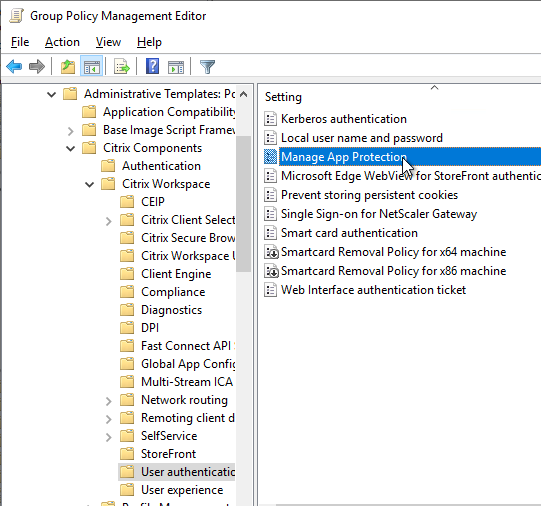Select Web Interface authentication ticket setting

[x=373, y=290]
